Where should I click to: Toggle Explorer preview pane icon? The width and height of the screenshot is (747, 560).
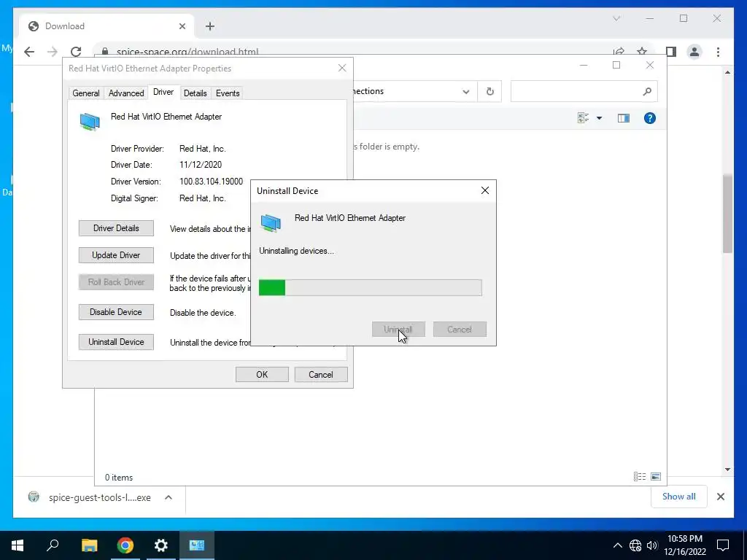(x=624, y=118)
